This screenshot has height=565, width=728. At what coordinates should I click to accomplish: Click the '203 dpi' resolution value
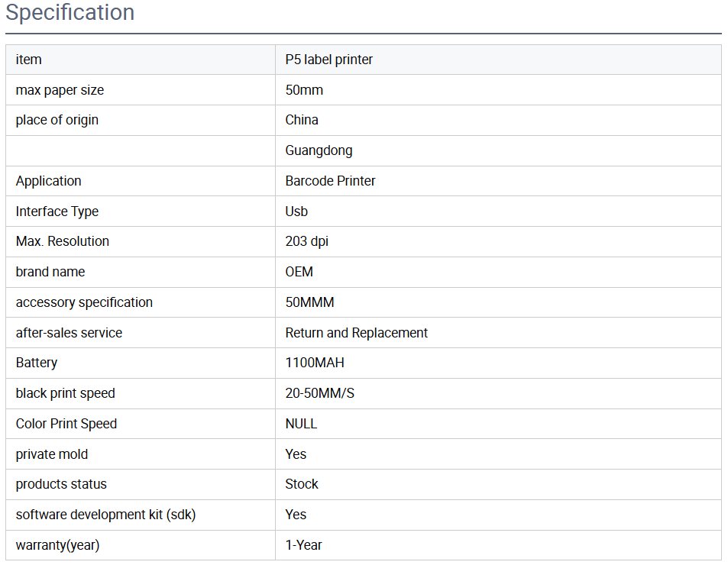(306, 241)
